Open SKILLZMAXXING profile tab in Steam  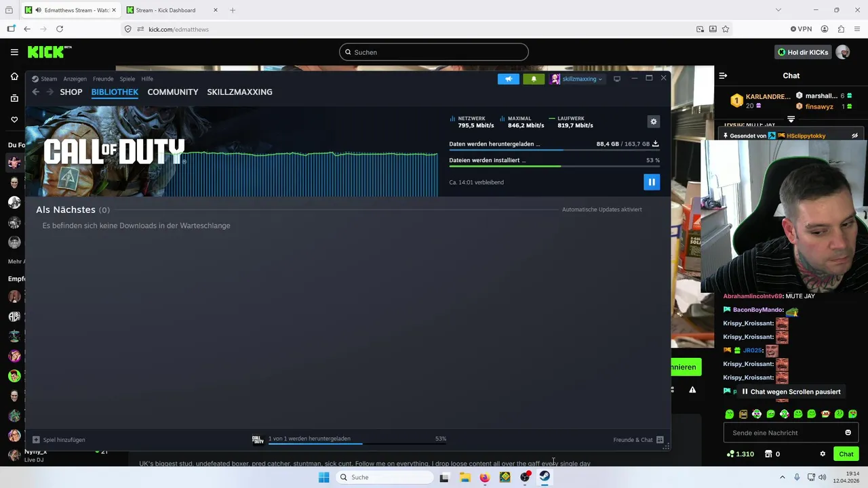[239, 92]
